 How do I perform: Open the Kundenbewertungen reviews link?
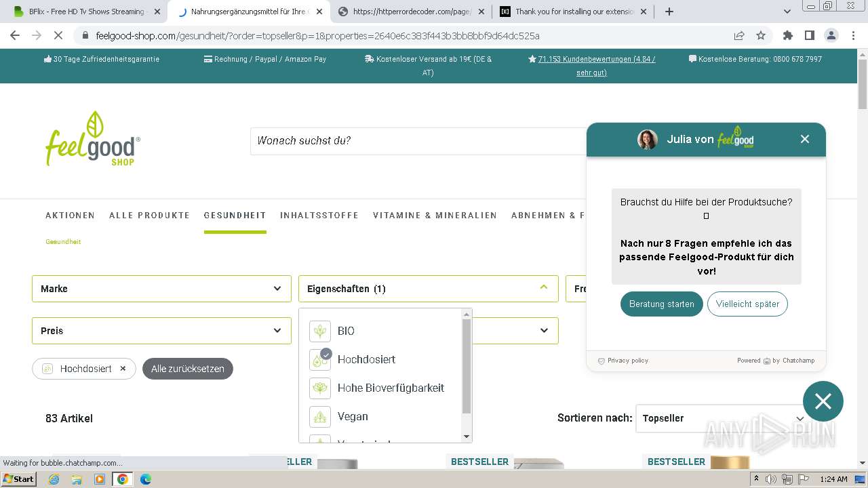[596, 66]
